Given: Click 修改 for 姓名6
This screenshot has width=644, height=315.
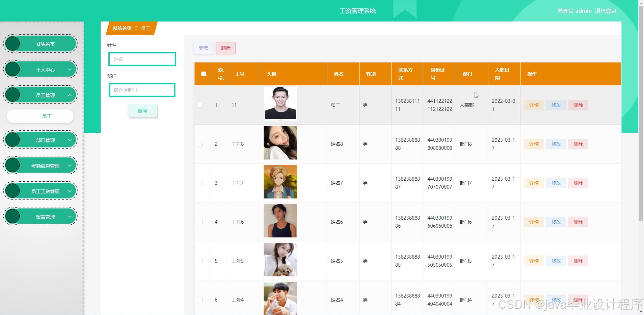Looking at the screenshot, I should tap(556, 222).
